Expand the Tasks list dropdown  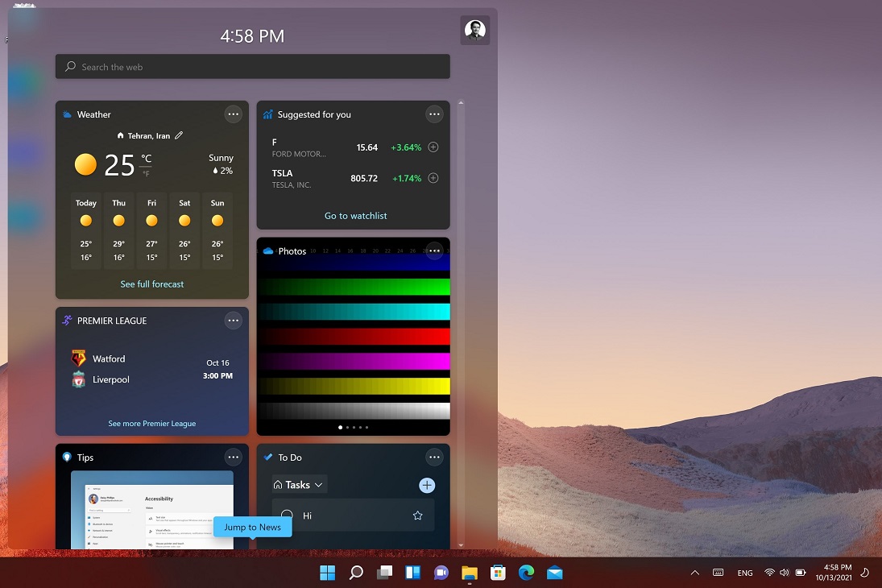click(x=299, y=485)
